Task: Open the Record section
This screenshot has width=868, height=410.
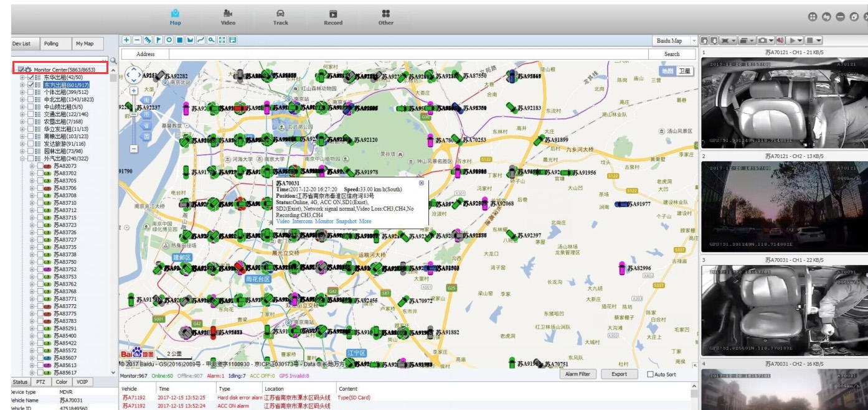Action: pyautogui.click(x=333, y=17)
